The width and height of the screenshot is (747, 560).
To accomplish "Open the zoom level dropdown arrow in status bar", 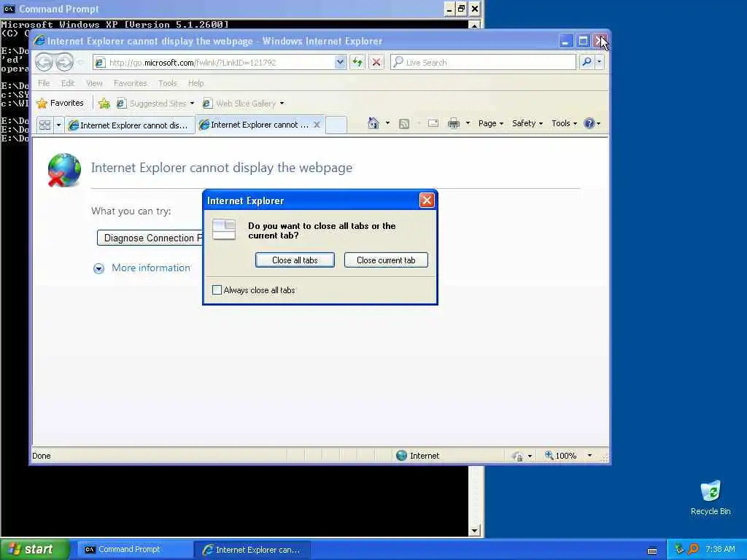I will point(589,456).
